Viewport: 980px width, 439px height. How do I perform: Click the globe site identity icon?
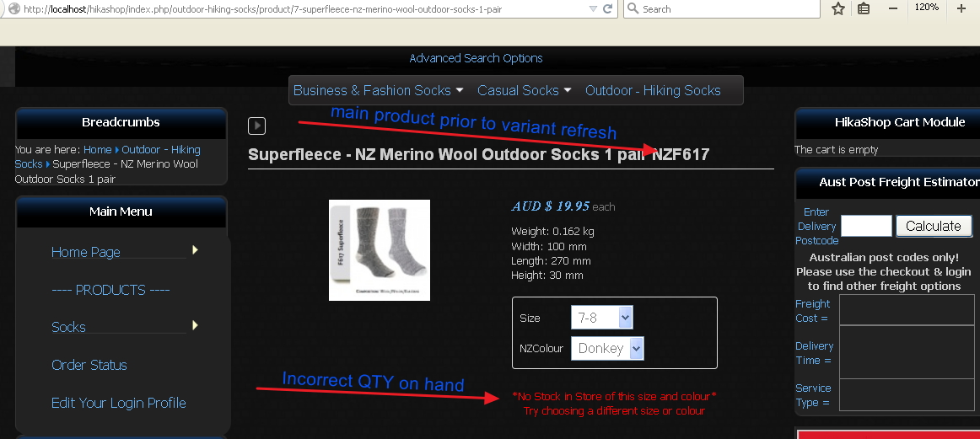13,8
